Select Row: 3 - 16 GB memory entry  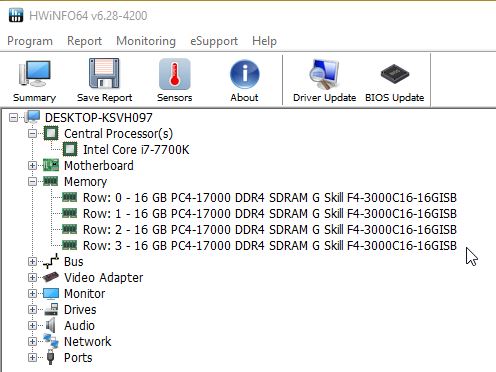[x=270, y=246]
